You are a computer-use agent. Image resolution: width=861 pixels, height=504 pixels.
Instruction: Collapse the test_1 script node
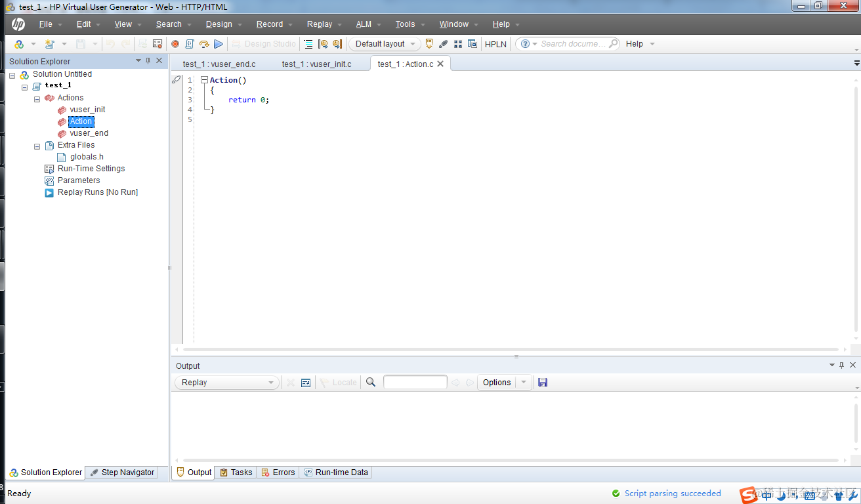coord(24,87)
